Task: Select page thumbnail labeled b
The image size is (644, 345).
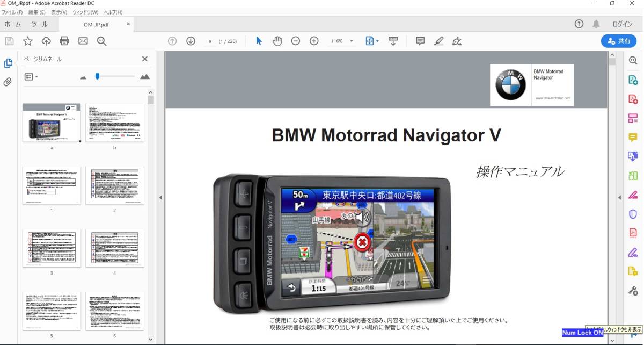Action: pos(114,123)
